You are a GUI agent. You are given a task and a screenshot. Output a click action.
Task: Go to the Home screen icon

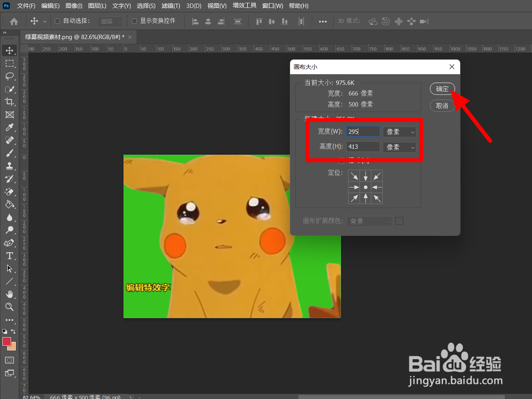14,21
